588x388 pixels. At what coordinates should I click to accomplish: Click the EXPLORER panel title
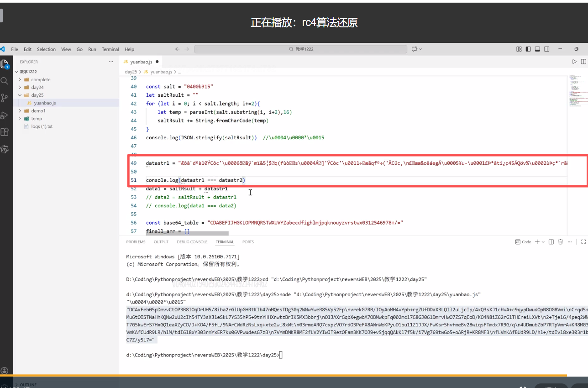click(29, 62)
